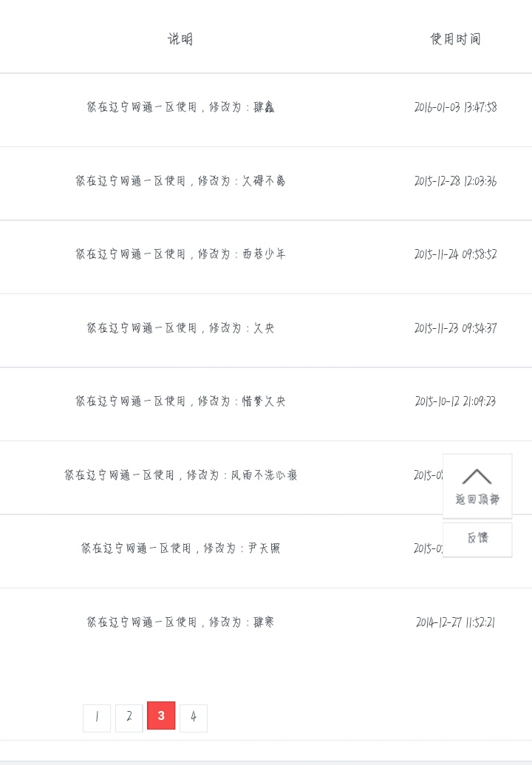Click timestamp 2016-01-03 13:47:58
532x765 pixels.
point(455,107)
